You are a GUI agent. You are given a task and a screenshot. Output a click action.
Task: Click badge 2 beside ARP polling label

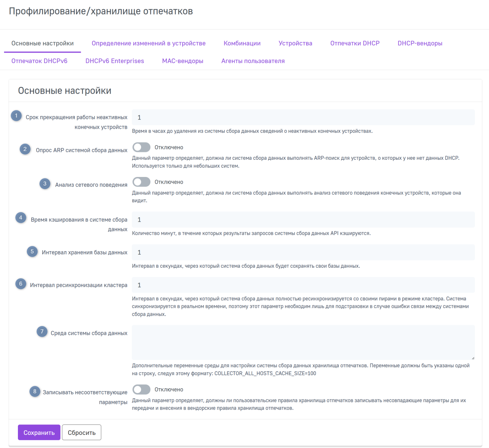pos(25,149)
